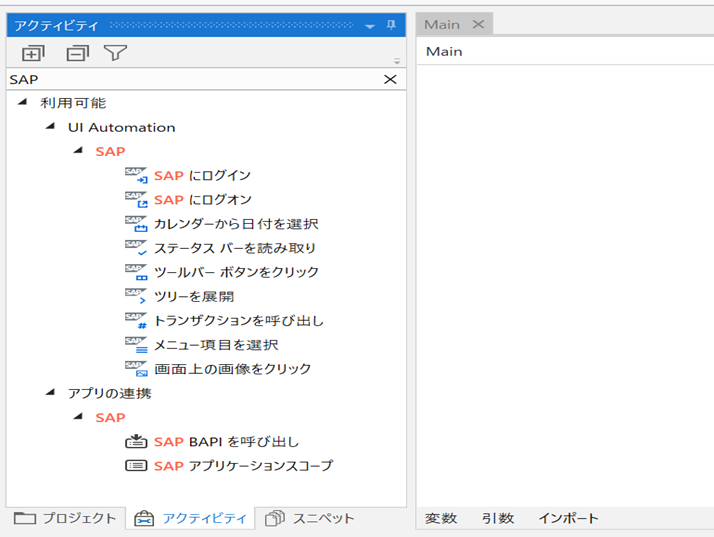
Task: Select 画面上の画像をクリック text
Action: click(x=233, y=369)
